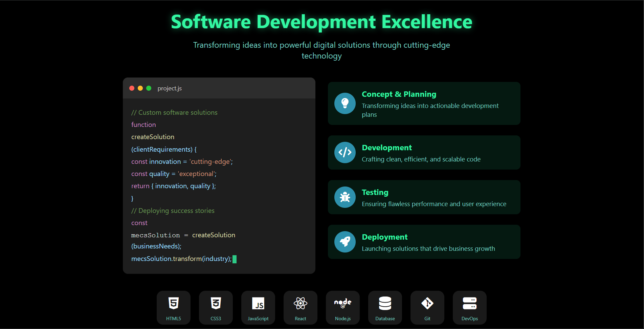Click the green traffic light on project.js window
The height and width of the screenshot is (329, 644).
tap(149, 88)
